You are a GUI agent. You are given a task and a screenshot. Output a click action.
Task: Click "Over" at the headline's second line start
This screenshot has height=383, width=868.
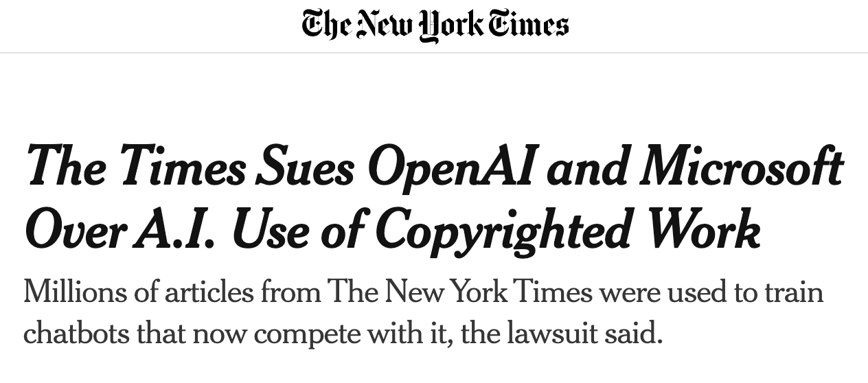[75, 230]
